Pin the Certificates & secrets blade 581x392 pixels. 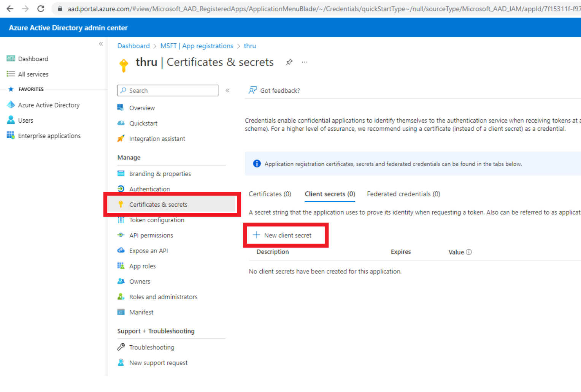[x=289, y=62]
